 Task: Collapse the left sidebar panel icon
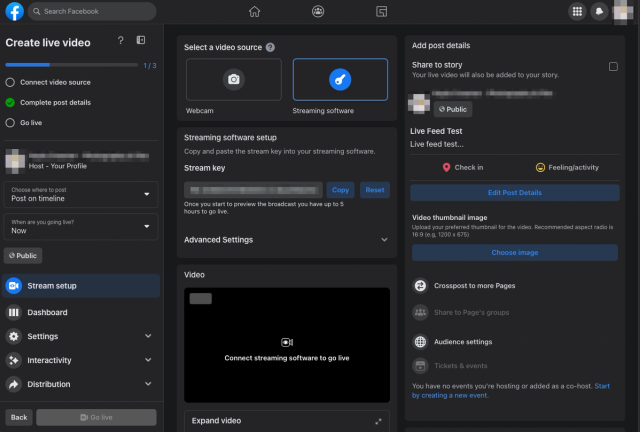141,40
